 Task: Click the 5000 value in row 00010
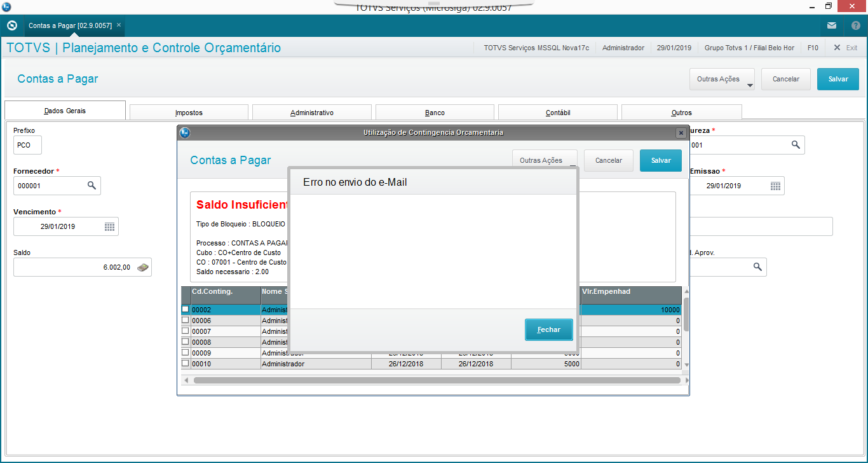546,364
